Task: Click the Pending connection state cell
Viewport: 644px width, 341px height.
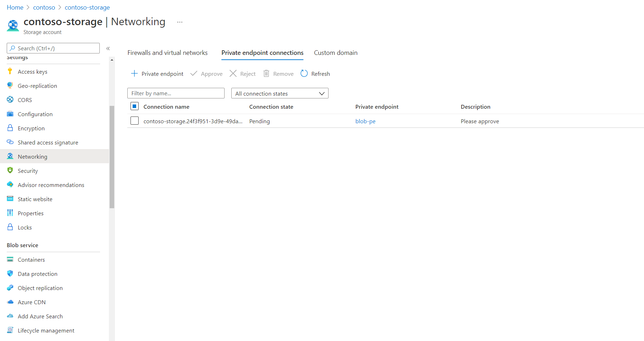Action: tap(260, 121)
